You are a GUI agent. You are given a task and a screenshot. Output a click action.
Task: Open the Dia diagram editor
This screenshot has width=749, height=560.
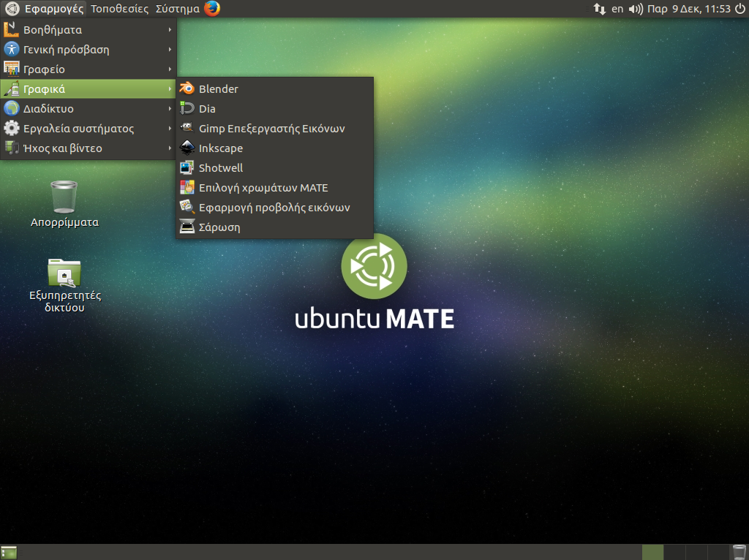pos(207,109)
